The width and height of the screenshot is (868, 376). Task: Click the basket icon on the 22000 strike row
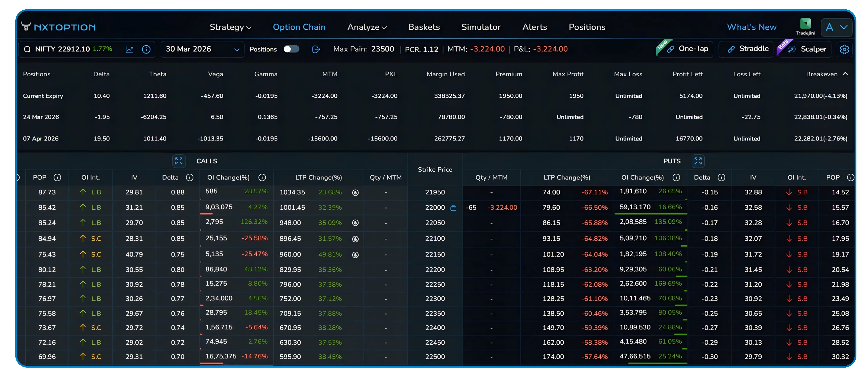(453, 208)
